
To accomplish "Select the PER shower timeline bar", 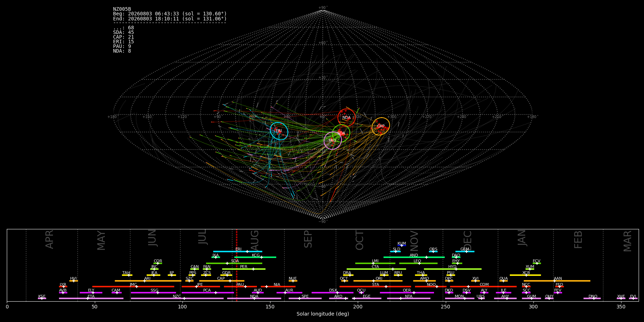I will 244,269.
